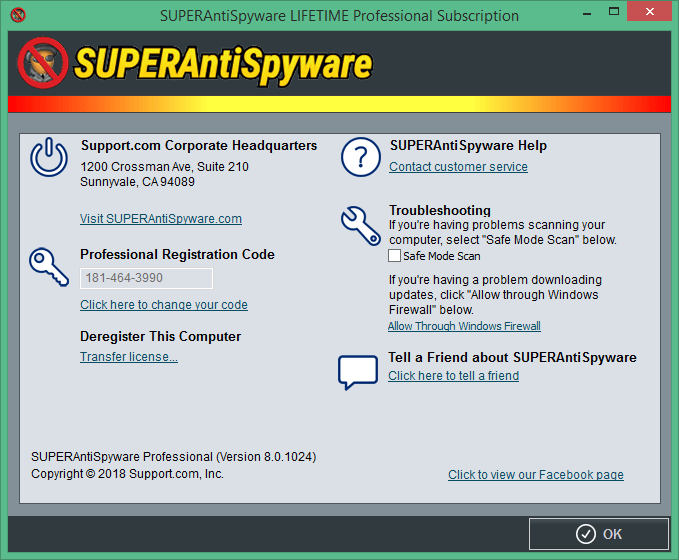The image size is (679, 560).
Task: Click the SUPERAntiSpyware Help heading
Action: click(468, 146)
